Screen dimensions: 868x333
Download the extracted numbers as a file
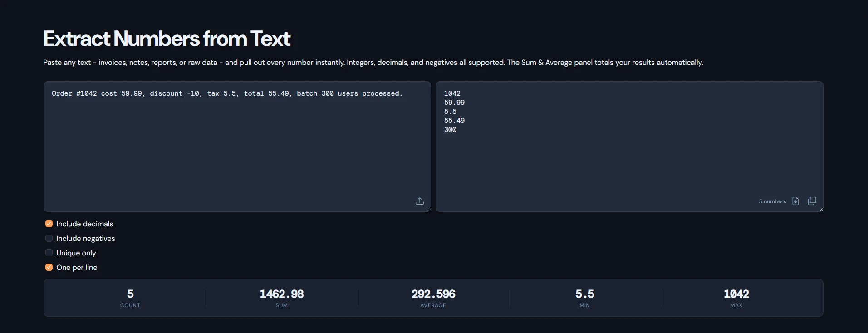pos(795,201)
